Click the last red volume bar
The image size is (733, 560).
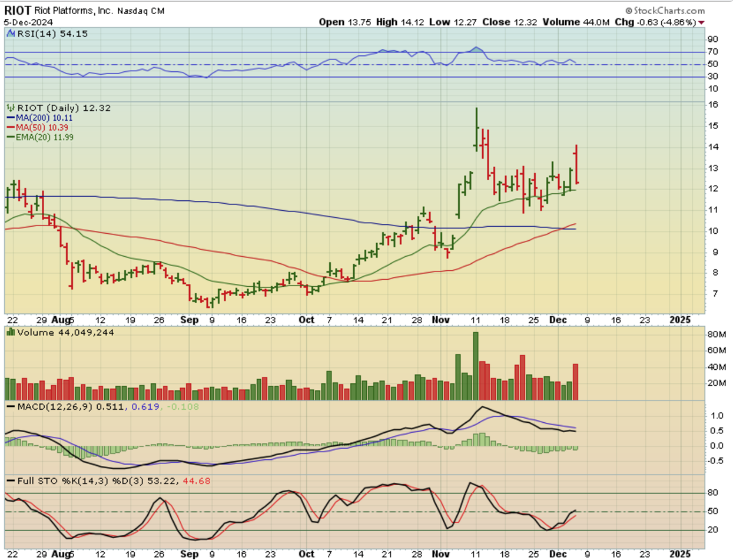click(x=576, y=382)
